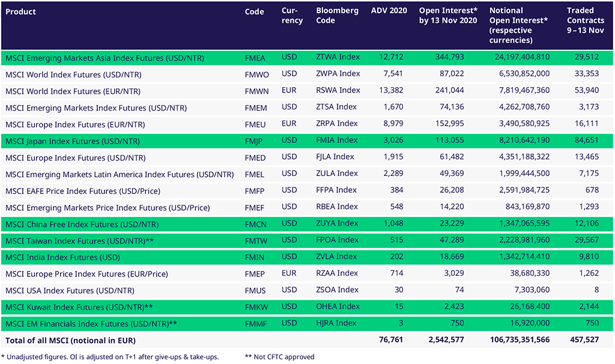The width and height of the screenshot is (615, 364).
Task: Click MSCI India Index Futures (USD) product
Action: click(x=62, y=257)
